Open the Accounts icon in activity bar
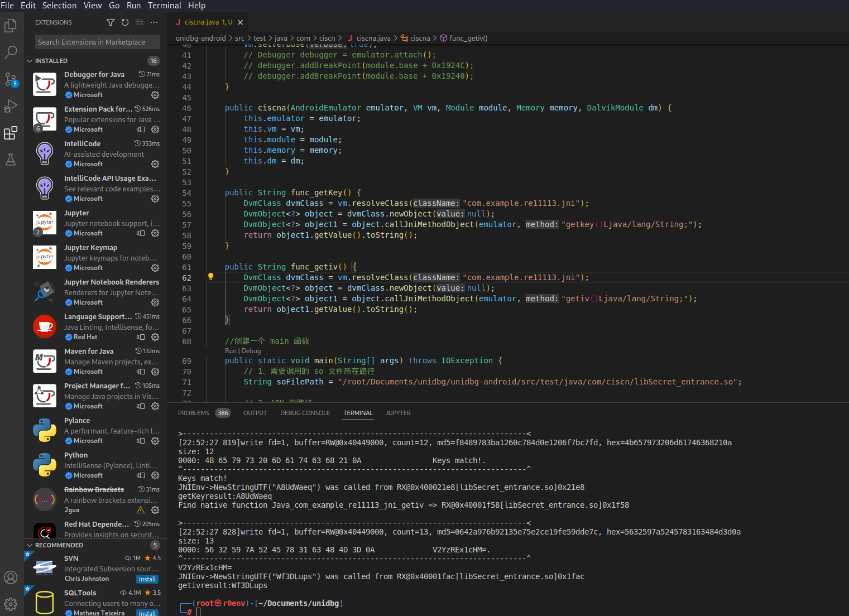849x616 pixels. tap(11, 577)
